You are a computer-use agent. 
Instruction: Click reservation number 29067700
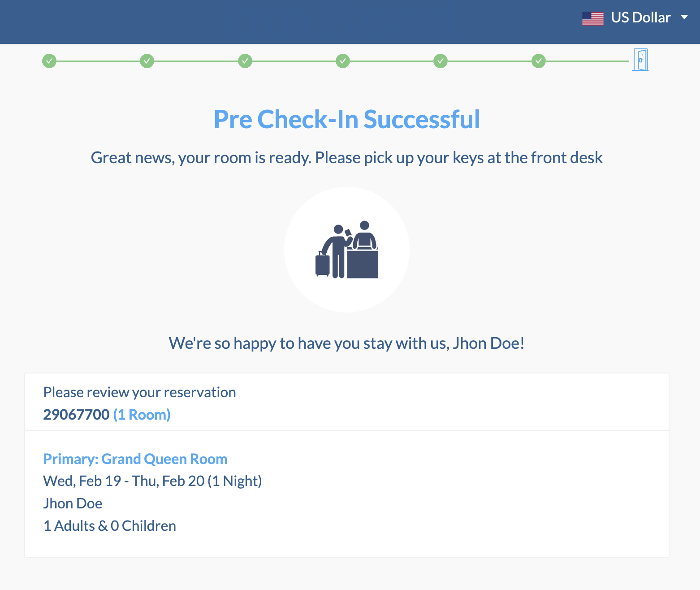76,415
